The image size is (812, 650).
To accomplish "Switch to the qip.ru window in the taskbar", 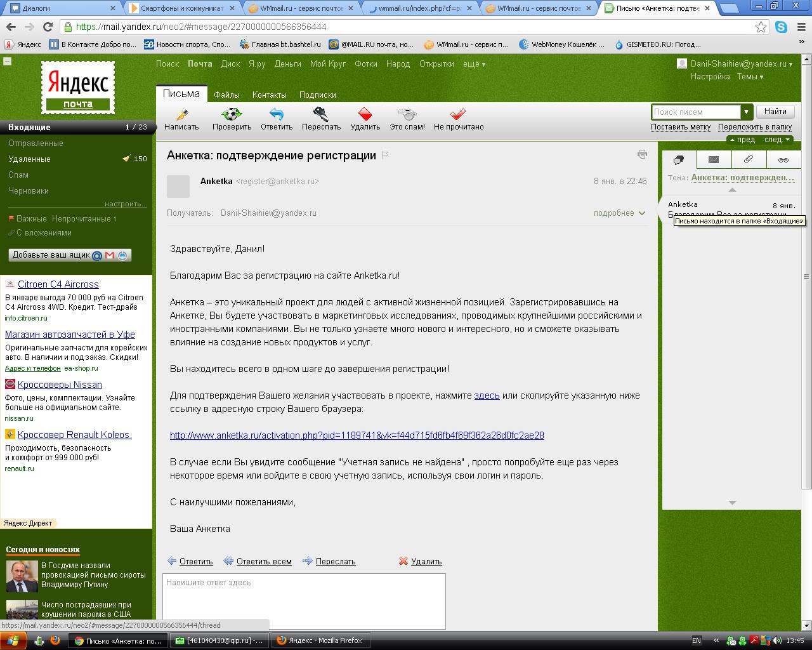I will point(219,640).
